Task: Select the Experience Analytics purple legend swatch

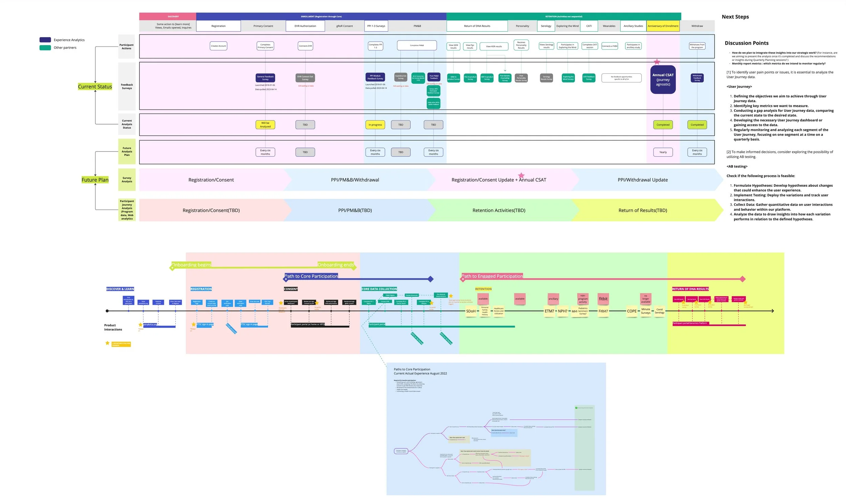Action: click(x=45, y=40)
